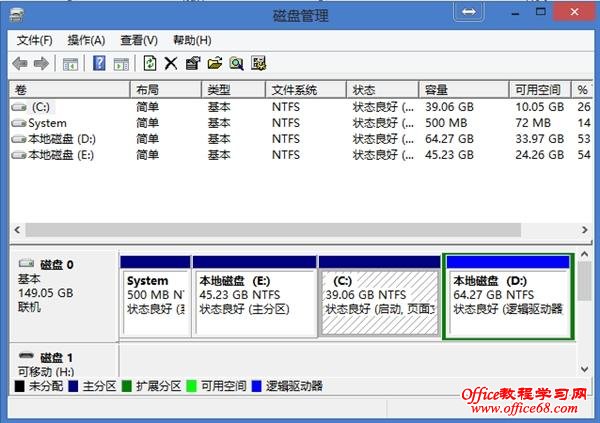Click the Explore magnifier toolbar icon
This screenshot has width=600, height=423.
236,64
